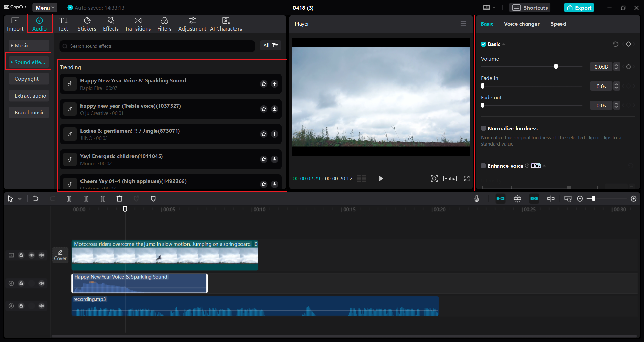Open the All filter for sound effects
Screen dimensions: 644x342
(x=270, y=45)
